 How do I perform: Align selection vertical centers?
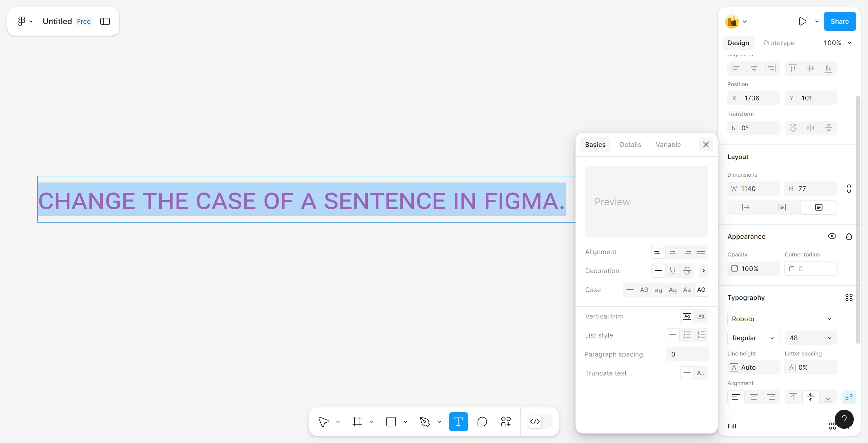(x=811, y=69)
